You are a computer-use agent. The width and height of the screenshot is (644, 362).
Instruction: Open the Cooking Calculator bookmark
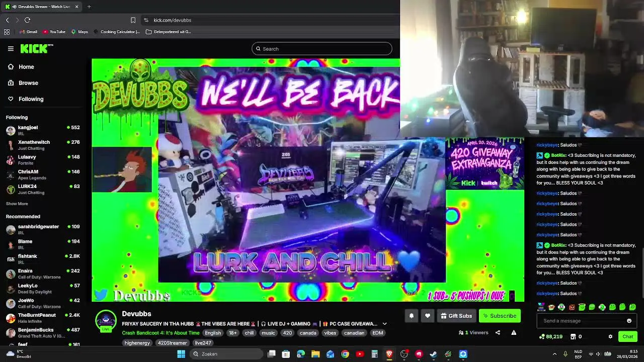(x=116, y=32)
